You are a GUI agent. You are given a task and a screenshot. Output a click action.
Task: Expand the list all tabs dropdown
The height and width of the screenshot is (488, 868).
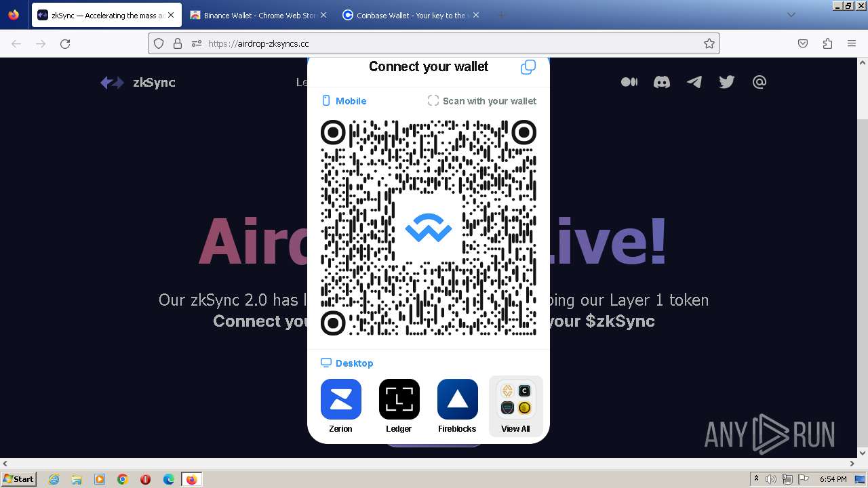[791, 15]
